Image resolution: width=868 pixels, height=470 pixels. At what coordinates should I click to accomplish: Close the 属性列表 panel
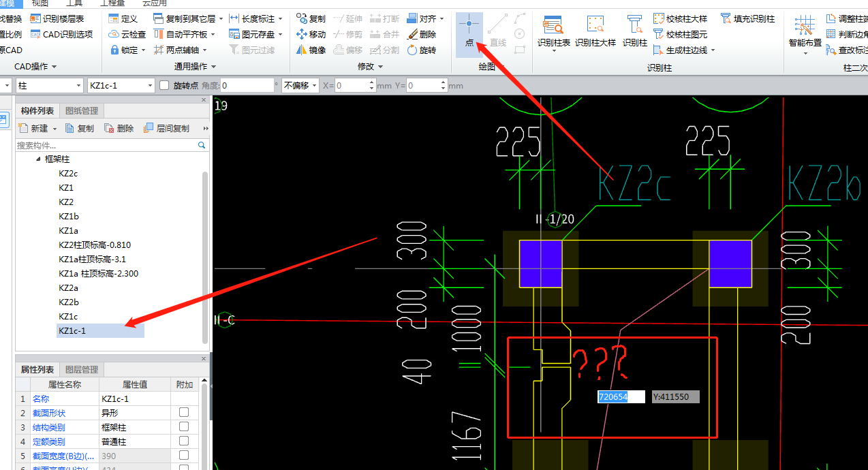[x=203, y=359]
